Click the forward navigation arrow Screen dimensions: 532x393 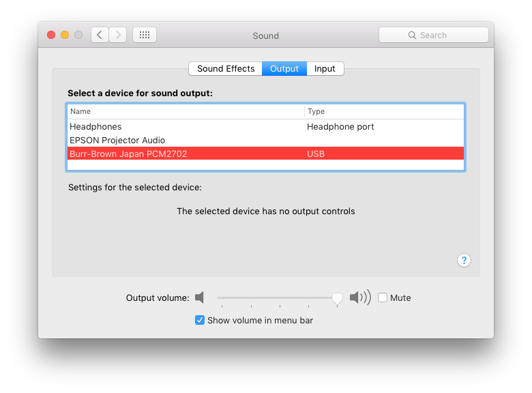pos(117,35)
